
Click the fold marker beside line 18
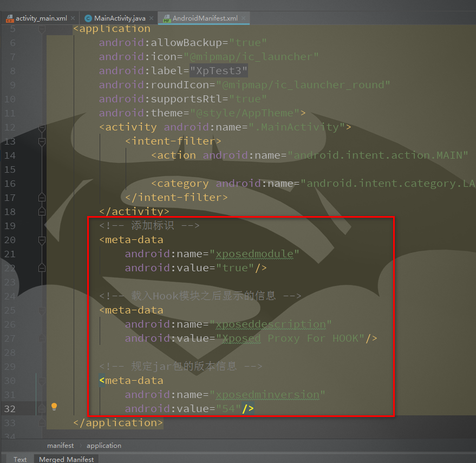tap(42, 211)
